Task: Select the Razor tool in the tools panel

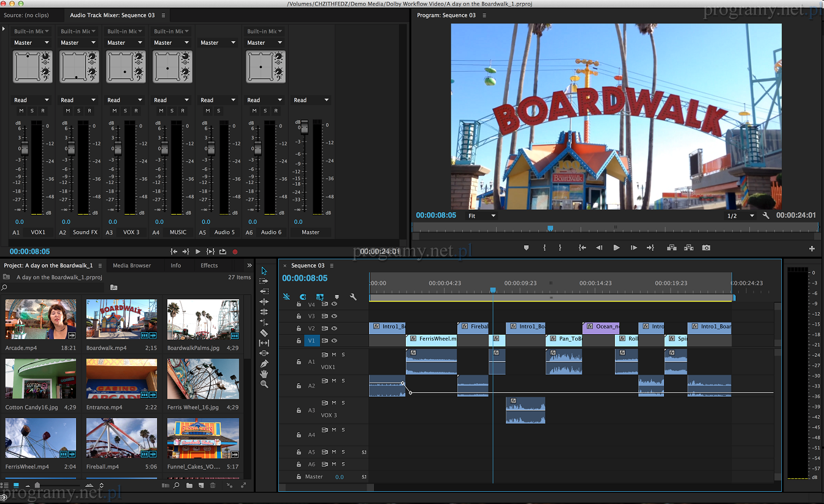Action: (x=264, y=333)
